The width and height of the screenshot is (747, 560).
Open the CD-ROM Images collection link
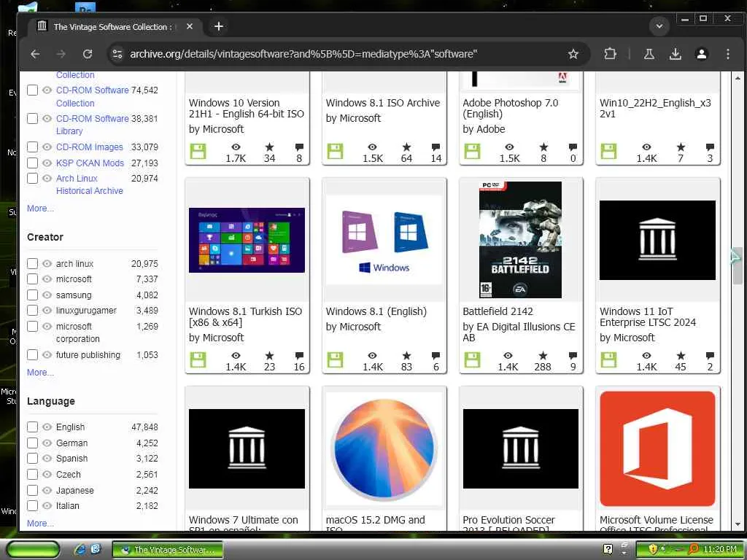point(90,147)
